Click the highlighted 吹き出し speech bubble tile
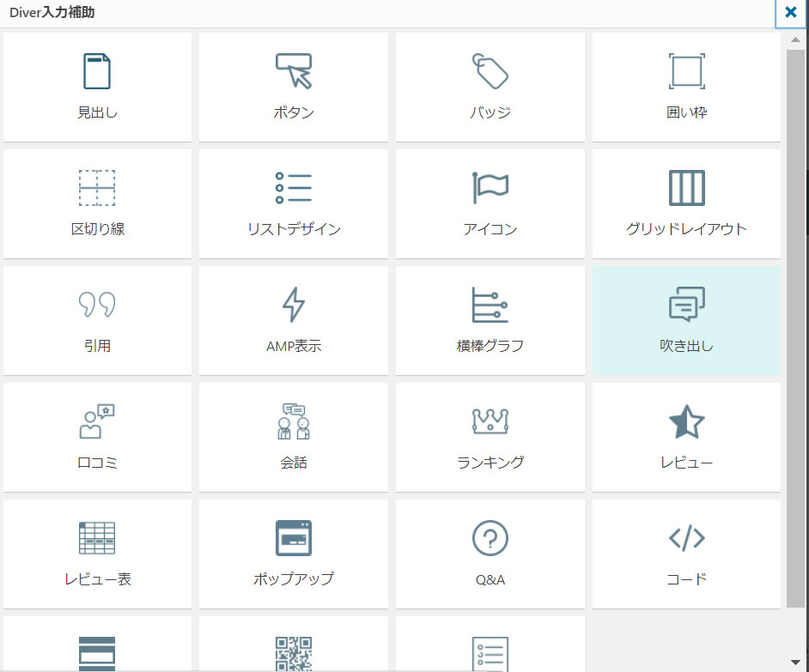The height and width of the screenshot is (672, 809). [686, 319]
